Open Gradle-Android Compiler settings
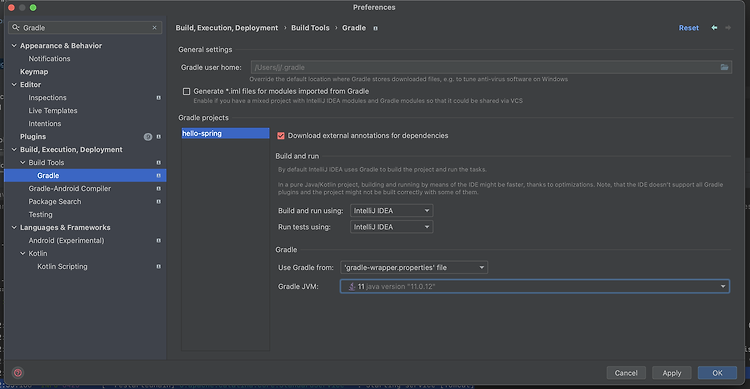750x389 pixels. click(x=69, y=189)
